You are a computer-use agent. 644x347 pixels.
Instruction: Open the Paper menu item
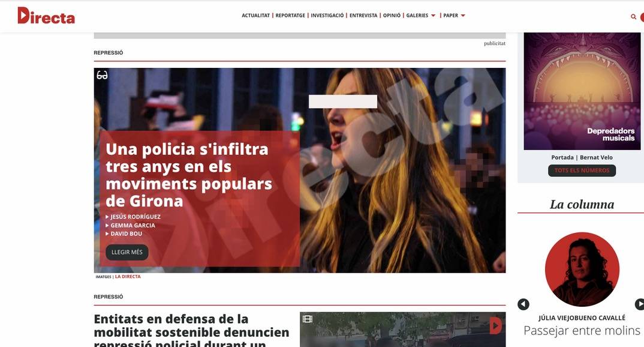(x=450, y=16)
